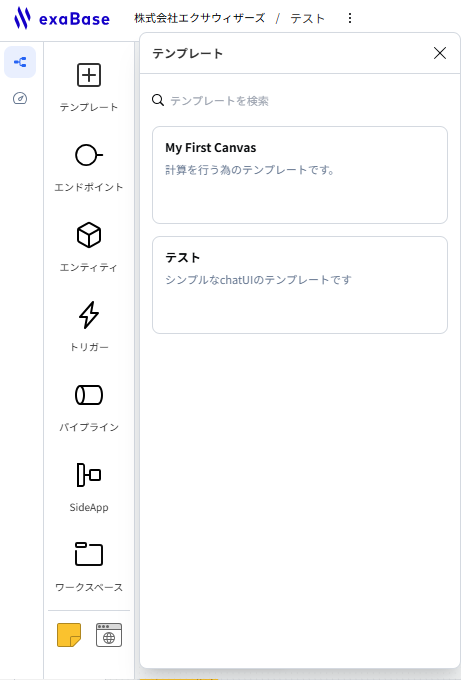
Task: Open the three-dot options menu
Action: pyautogui.click(x=350, y=18)
